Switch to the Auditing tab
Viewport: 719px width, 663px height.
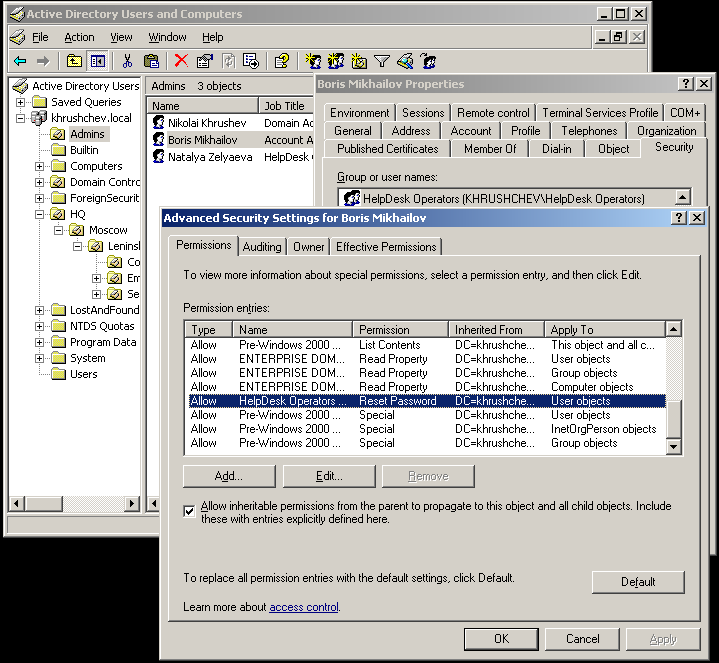pyautogui.click(x=262, y=247)
